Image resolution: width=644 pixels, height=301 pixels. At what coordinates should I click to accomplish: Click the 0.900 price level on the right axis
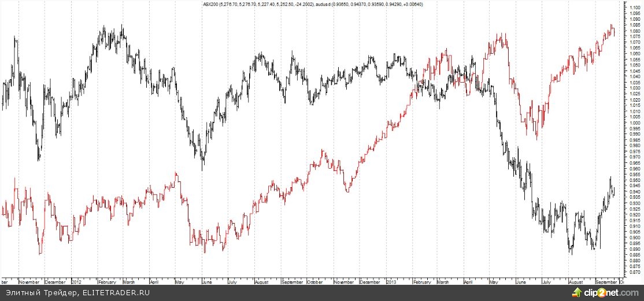[634, 237]
